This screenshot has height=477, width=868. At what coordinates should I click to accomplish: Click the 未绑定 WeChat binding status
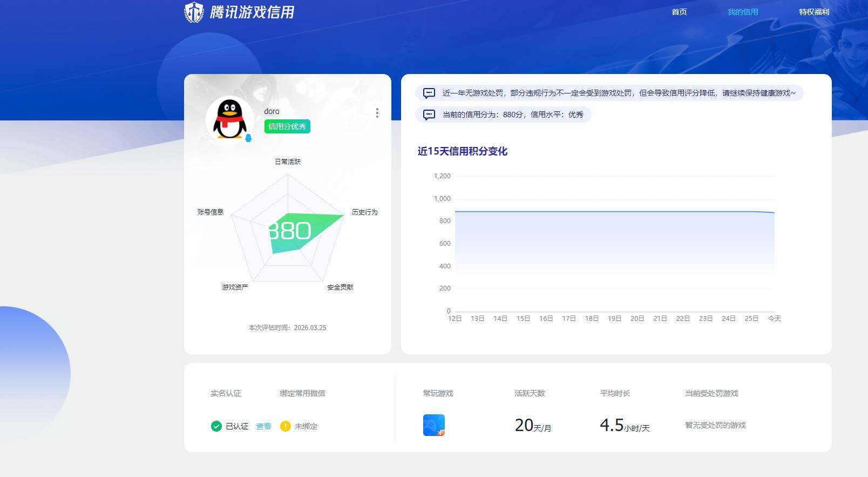coord(306,426)
